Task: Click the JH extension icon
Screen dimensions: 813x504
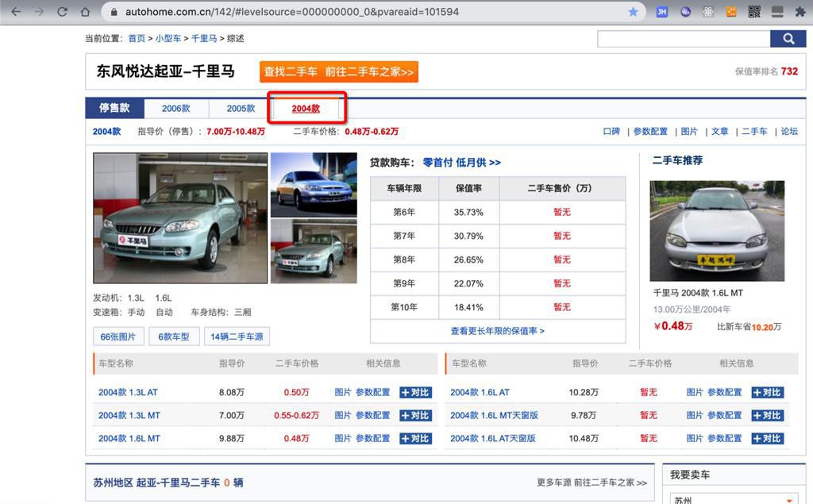Action: click(661, 11)
